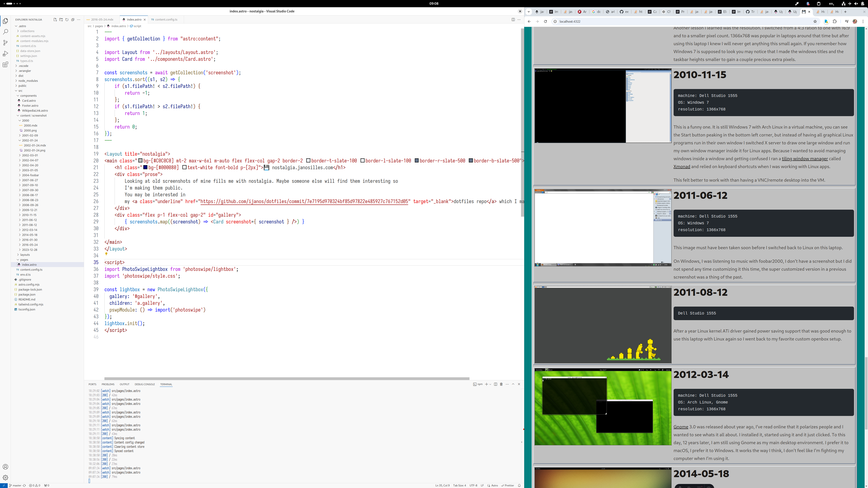The image size is (868, 488).
Task: Open the 2012-03-14 green screenshot thumbnail
Action: (602, 407)
